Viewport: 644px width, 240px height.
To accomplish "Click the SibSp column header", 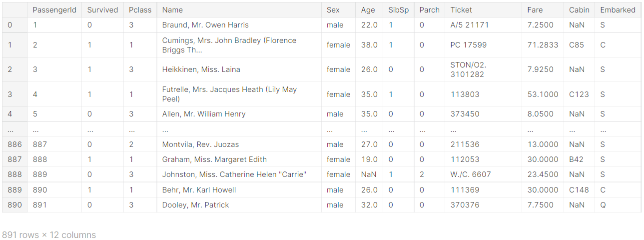I will coord(398,10).
